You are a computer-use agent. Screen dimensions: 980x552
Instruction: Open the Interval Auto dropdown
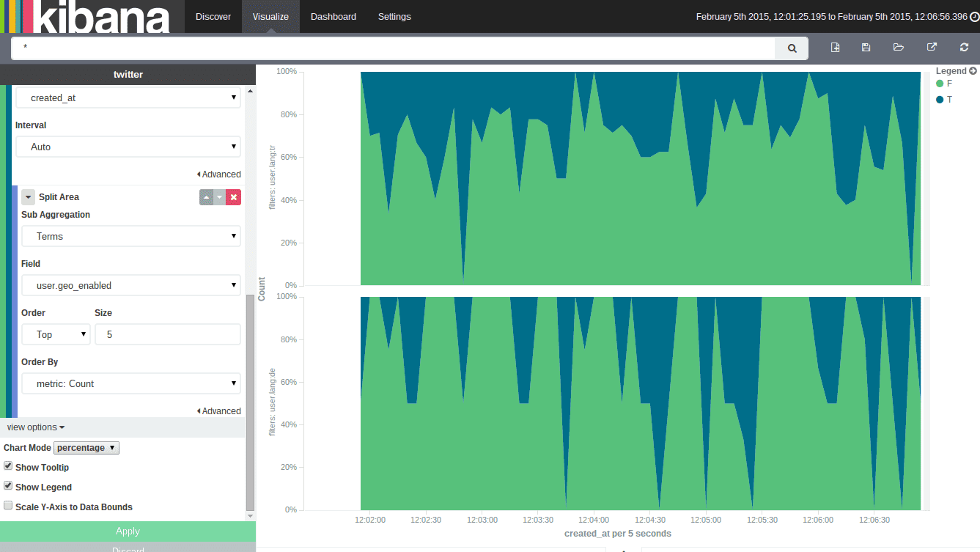pyautogui.click(x=128, y=147)
